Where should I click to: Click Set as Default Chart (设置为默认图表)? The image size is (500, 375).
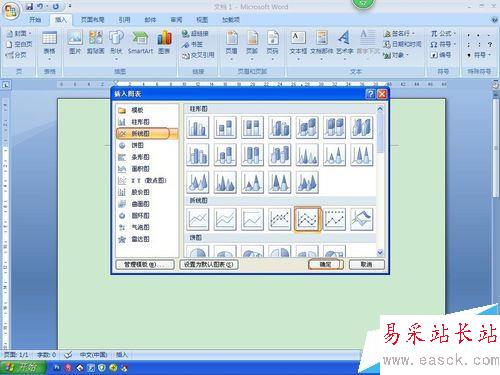point(209,264)
